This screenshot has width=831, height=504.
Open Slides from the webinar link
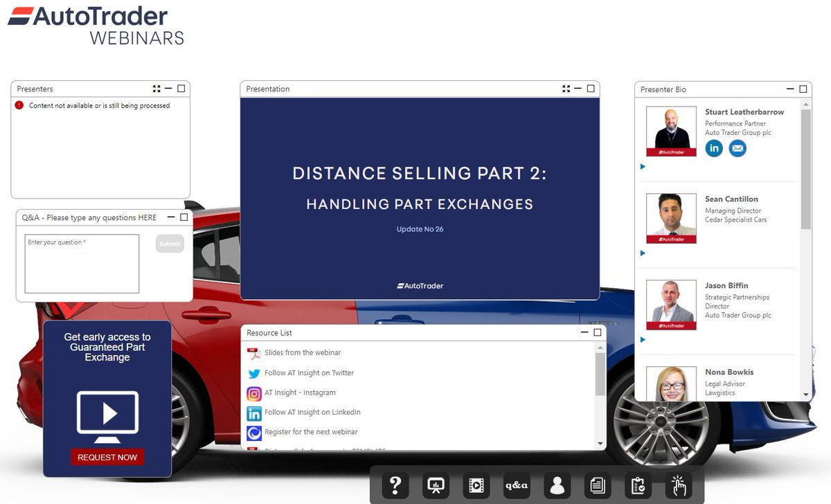(303, 353)
